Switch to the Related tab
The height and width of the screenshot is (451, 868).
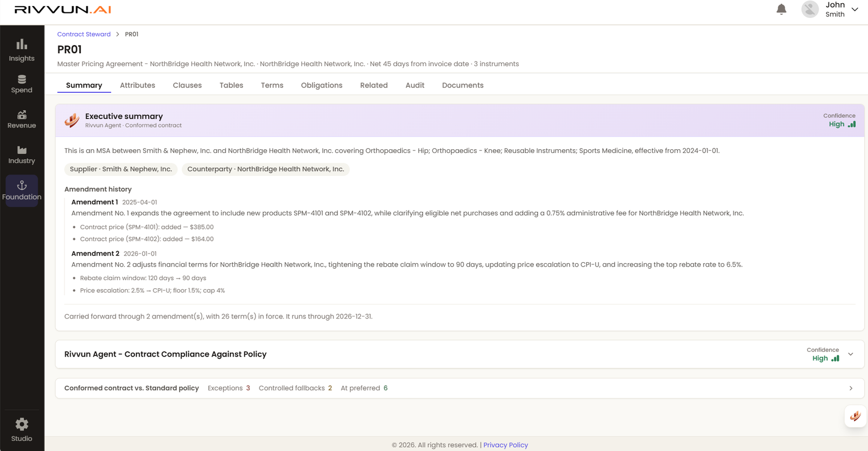(x=374, y=85)
